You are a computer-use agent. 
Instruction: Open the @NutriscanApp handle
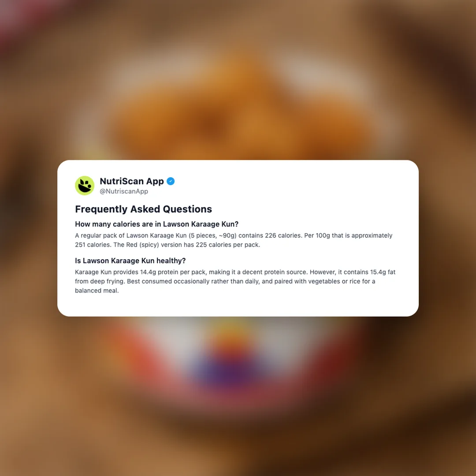tap(124, 191)
